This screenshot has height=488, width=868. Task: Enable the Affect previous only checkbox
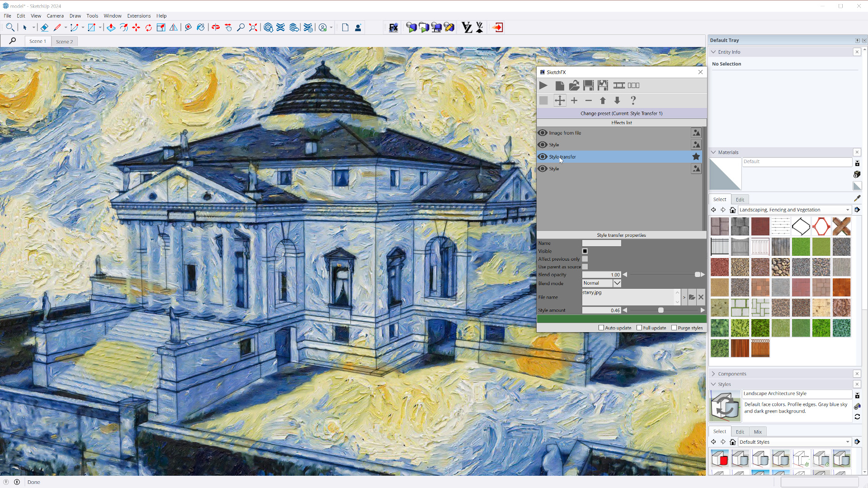click(585, 259)
